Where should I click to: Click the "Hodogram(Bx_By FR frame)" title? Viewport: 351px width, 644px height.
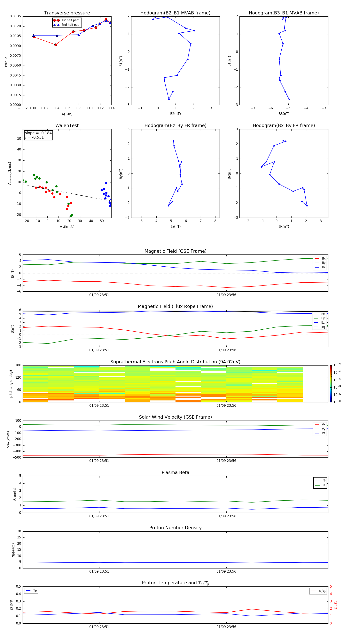tap(284, 125)
